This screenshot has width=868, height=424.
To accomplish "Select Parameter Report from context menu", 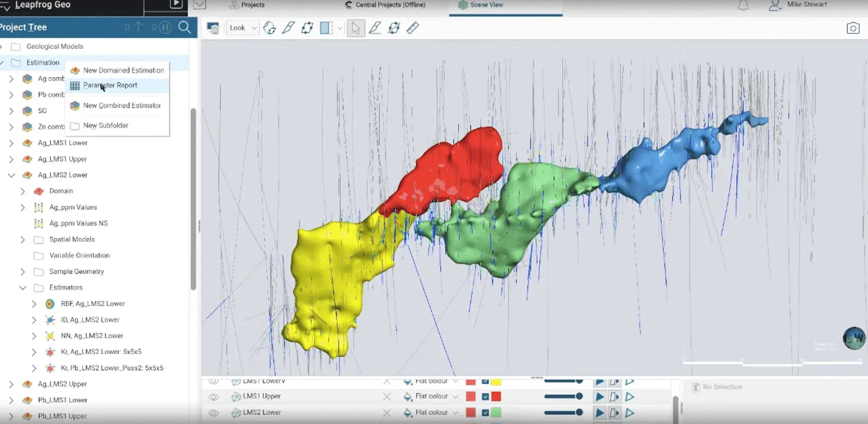I will click(110, 85).
